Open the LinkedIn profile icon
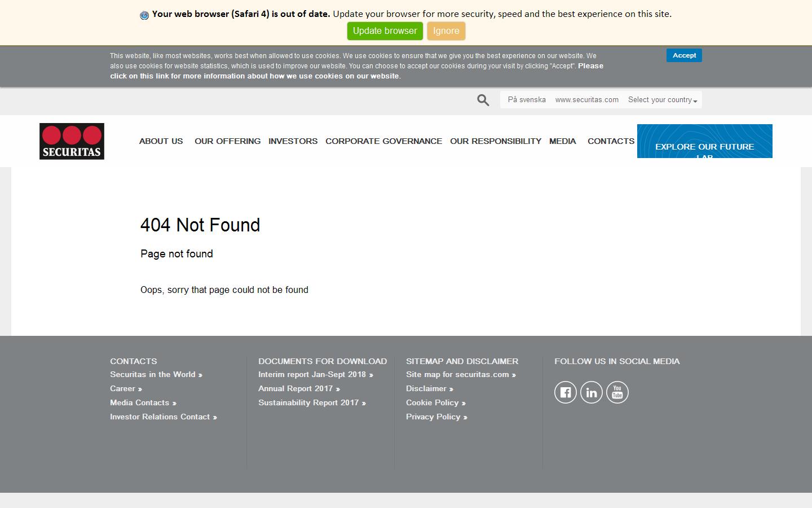Screen dimensions: 812x508 (x=592, y=392)
